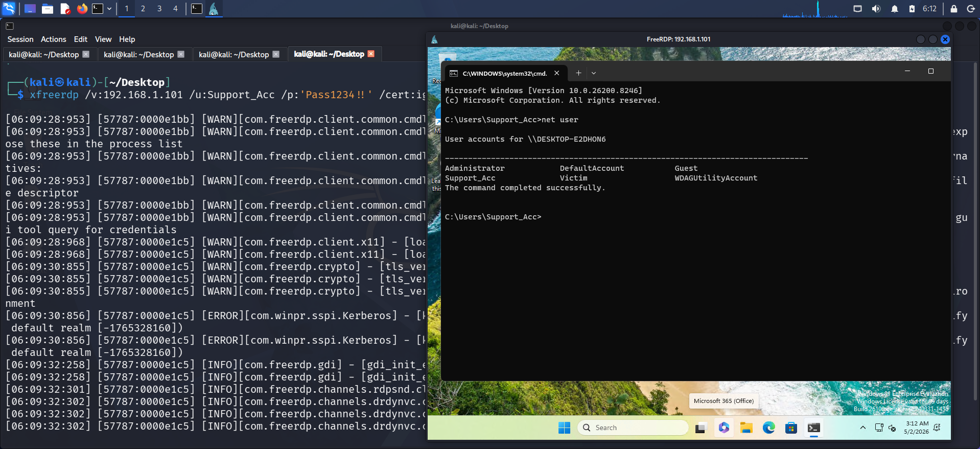Open the network connection icon in Kali panel
This screenshot has width=980, height=449.
tap(858, 9)
